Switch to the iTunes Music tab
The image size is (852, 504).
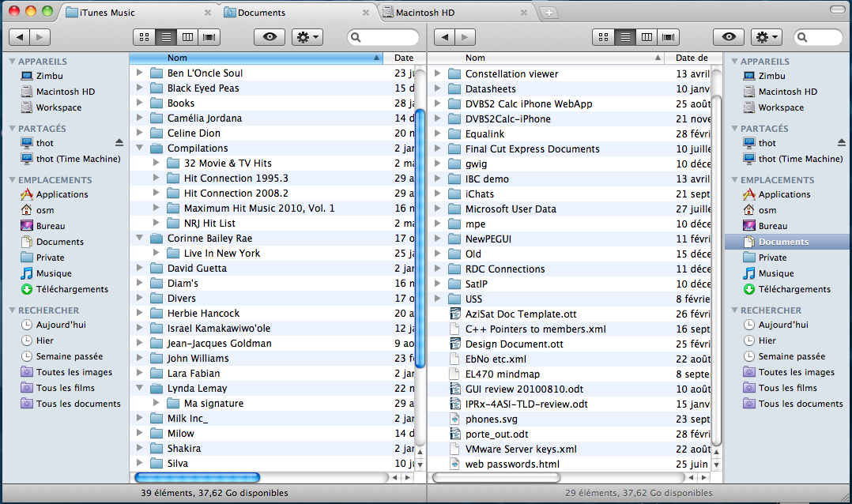(137, 12)
